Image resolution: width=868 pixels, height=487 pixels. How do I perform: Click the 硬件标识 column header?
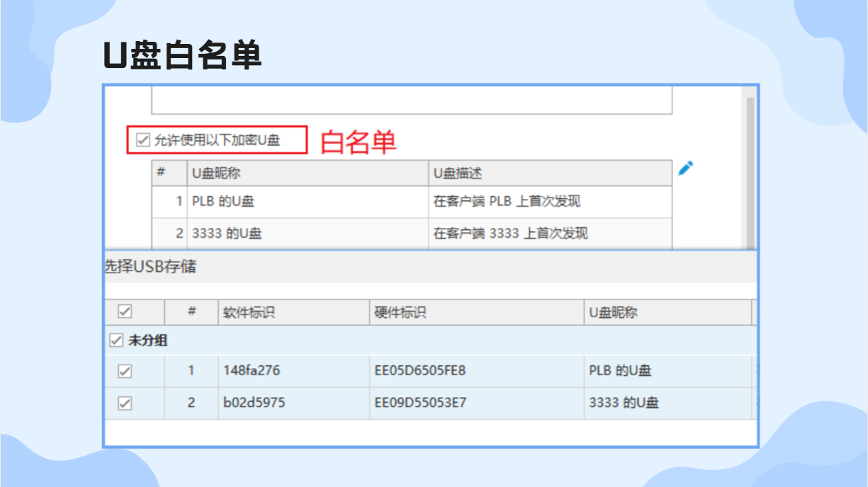pyautogui.click(x=477, y=312)
